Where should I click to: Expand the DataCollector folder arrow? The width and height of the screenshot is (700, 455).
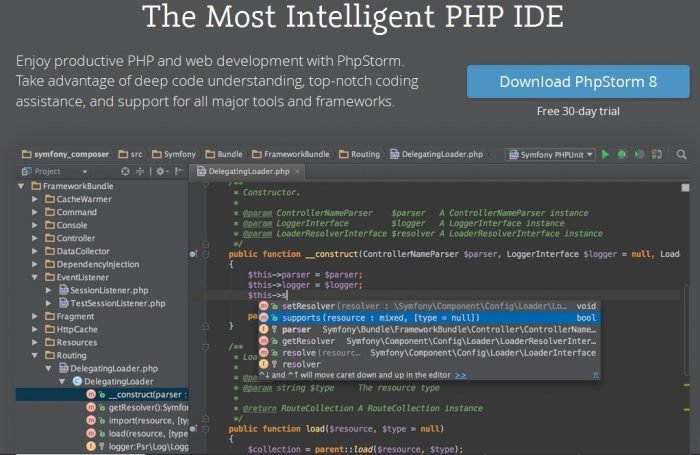pos(35,251)
